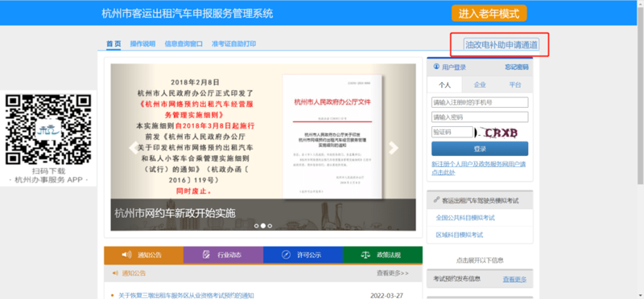Screen dimensions: 644x299
Task: Click the site title 杭州市客运出租汽车申报服务管理系统
Action: [188, 13]
